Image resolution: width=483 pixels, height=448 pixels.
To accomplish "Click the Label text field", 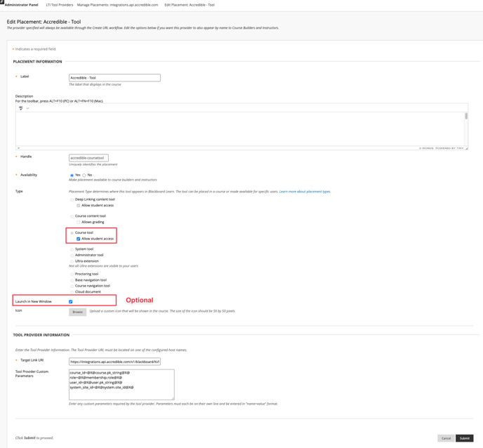I will click(x=114, y=78).
